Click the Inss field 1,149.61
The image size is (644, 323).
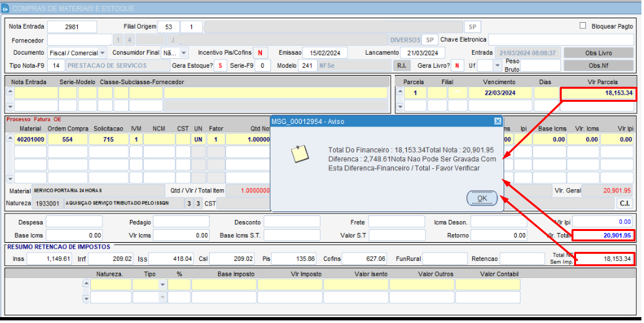point(50,259)
